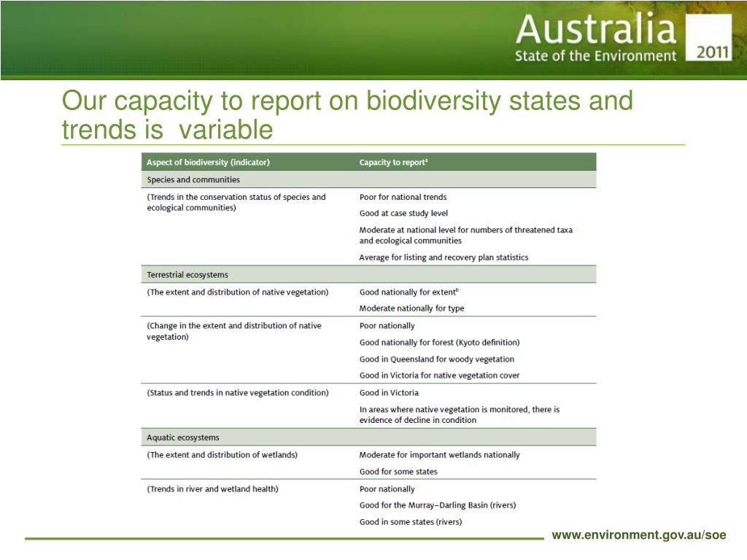Click the www.environment.gov.au/soe link
Image resolution: width=747 pixels, height=560 pixels.
click(639, 535)
